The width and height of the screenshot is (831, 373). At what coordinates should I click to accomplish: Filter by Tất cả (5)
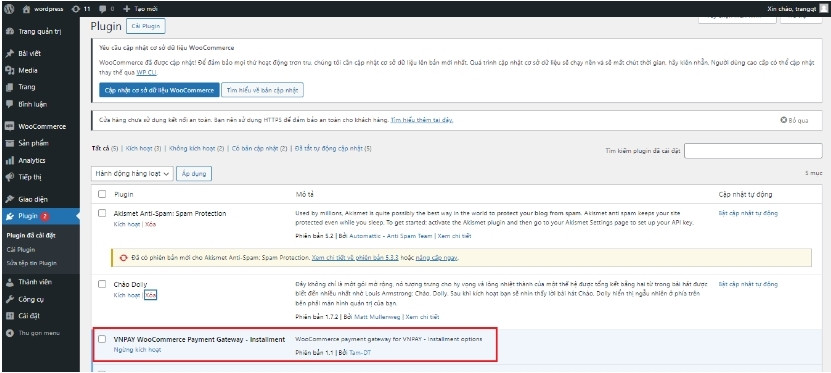(104, 149)
